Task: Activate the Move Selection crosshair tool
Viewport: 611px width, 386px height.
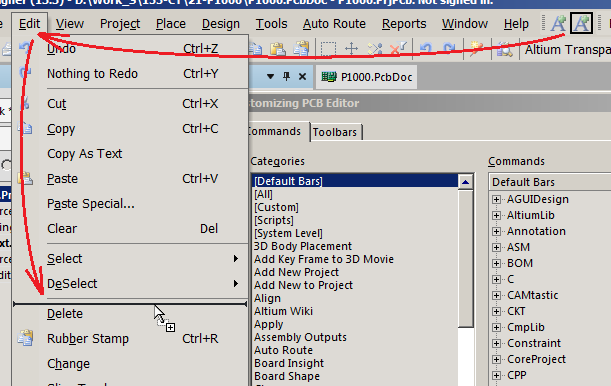Action: pyautogui.click(x=351, y=49)
